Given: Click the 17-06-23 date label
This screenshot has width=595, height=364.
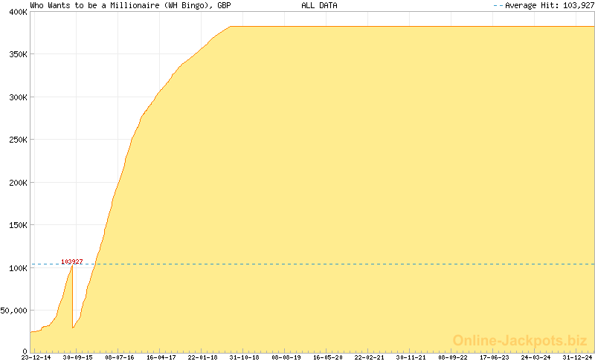Looking at the screenshot, I should click(494, 357).
